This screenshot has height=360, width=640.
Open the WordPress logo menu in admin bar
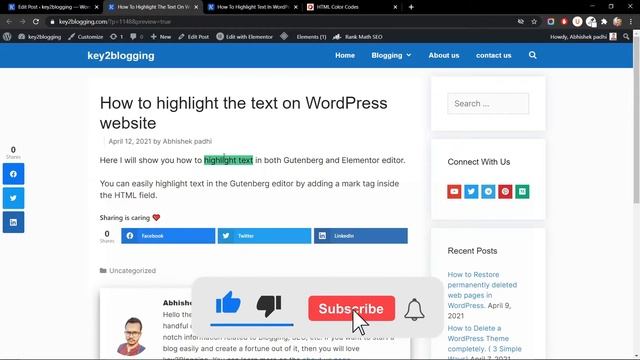coord(7,37)
